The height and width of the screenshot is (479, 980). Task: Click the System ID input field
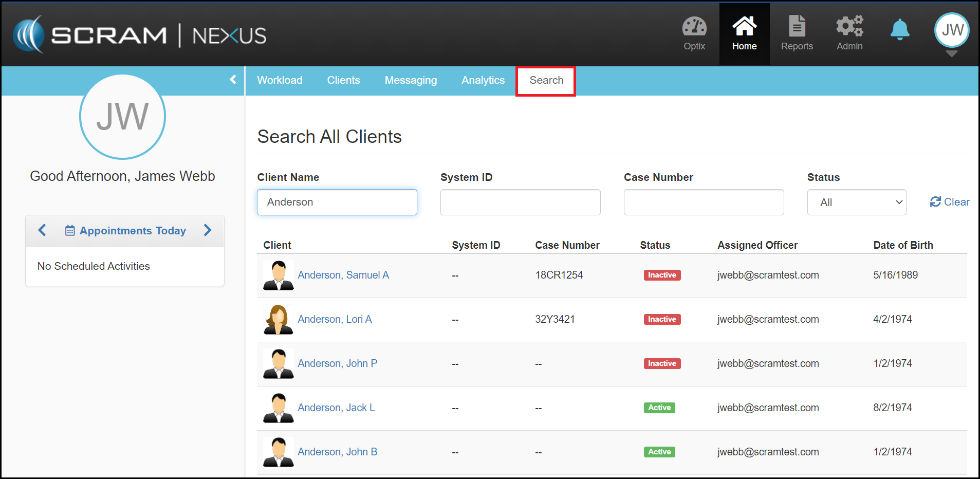520,202
